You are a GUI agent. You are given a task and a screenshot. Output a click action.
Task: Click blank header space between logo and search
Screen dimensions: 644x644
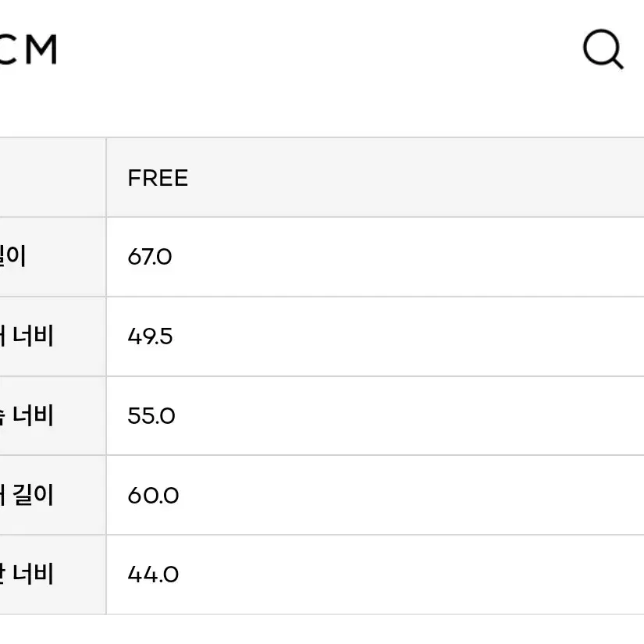coord(319,49)
